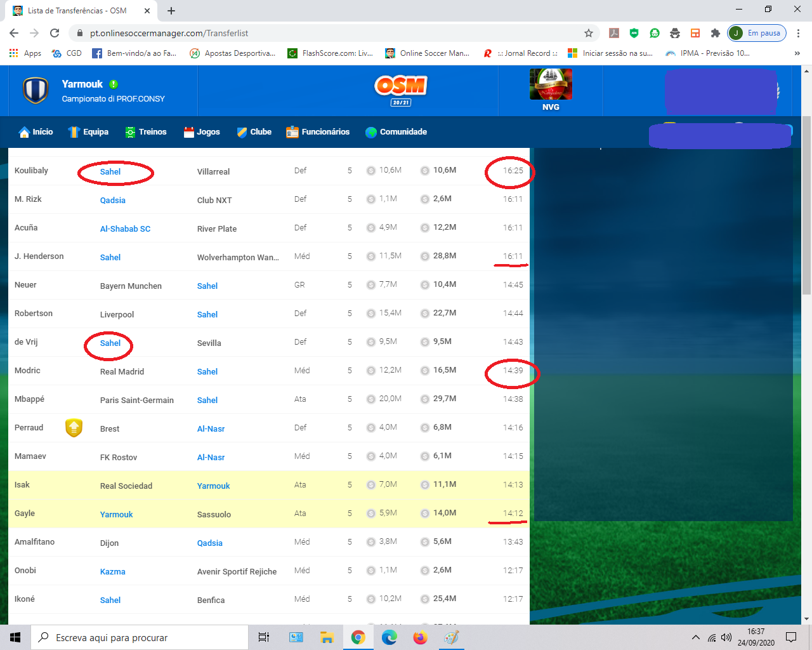Click the page vertical scrollbar

(x=806, y=206)
